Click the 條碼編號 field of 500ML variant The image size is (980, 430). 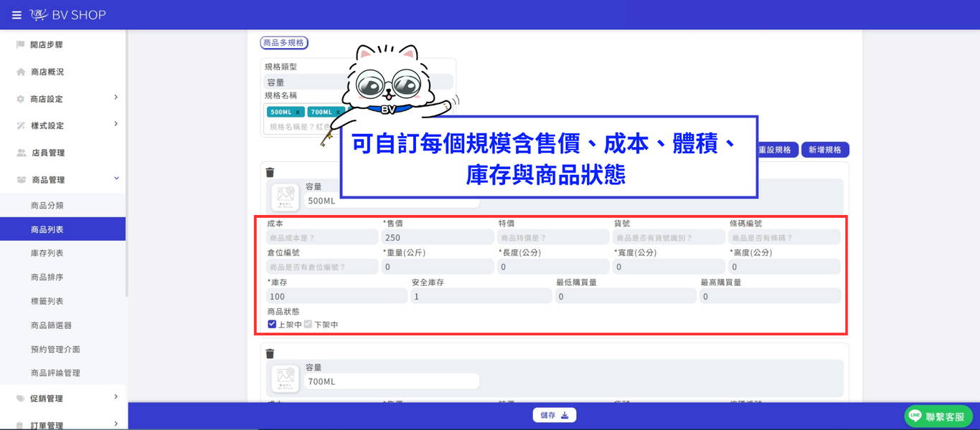(x=784, y=237)
